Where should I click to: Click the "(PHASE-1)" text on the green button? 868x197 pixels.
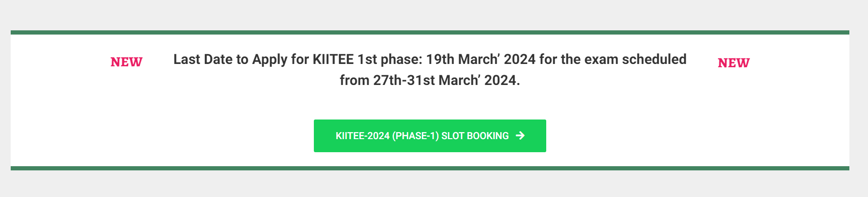click(x=415, y=136)
